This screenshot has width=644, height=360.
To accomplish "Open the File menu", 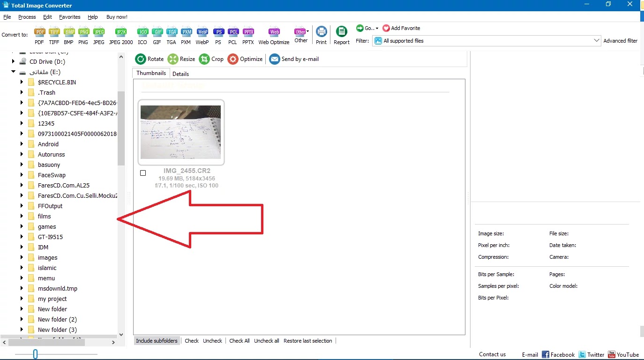I will tap(7, 17).
